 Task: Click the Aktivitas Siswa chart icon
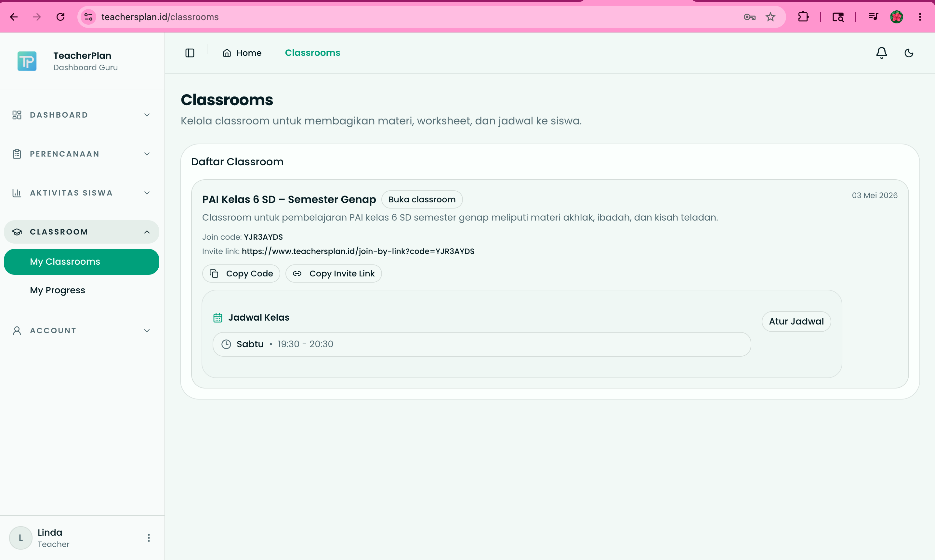pos(17,193)
